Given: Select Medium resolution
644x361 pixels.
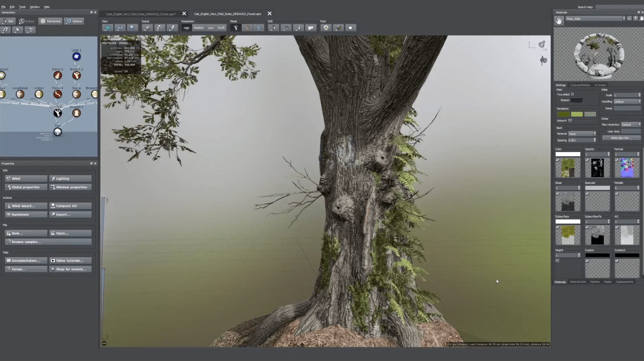Looking at the screenshot, I should 198,28.
